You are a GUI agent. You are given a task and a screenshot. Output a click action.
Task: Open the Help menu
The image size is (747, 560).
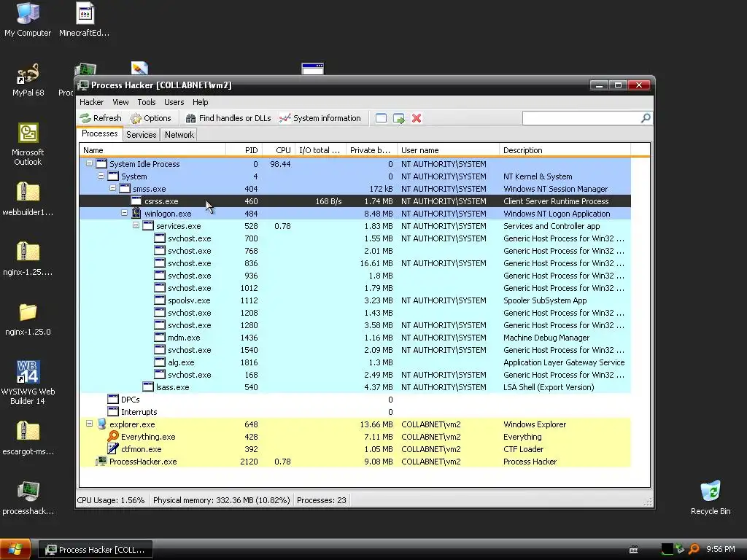click(200, 102)
